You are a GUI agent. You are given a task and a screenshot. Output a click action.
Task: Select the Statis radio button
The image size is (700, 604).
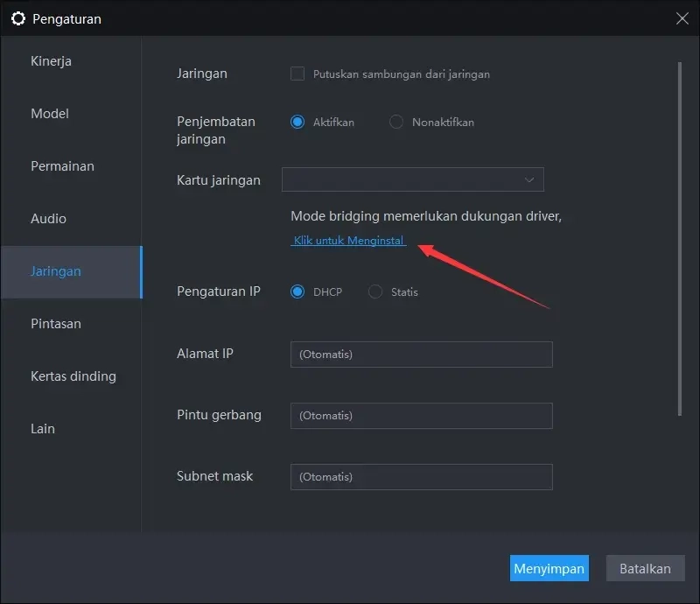[375, 291]
